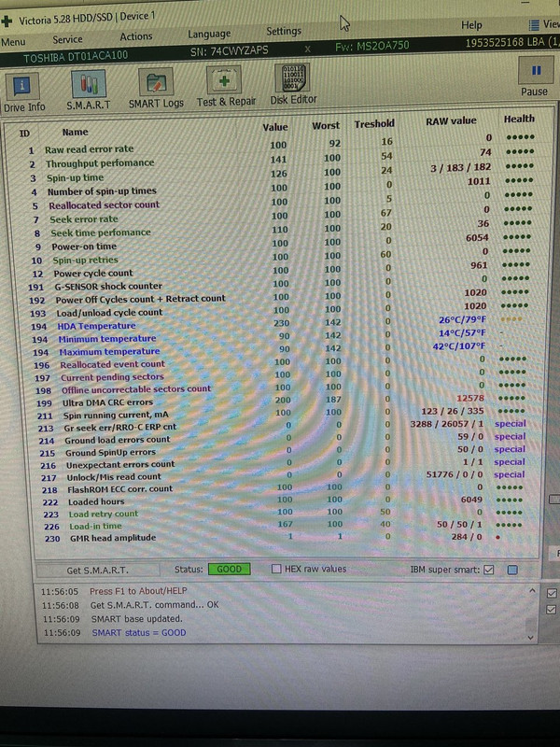Open the Test & Repair icon

point(224,80)
